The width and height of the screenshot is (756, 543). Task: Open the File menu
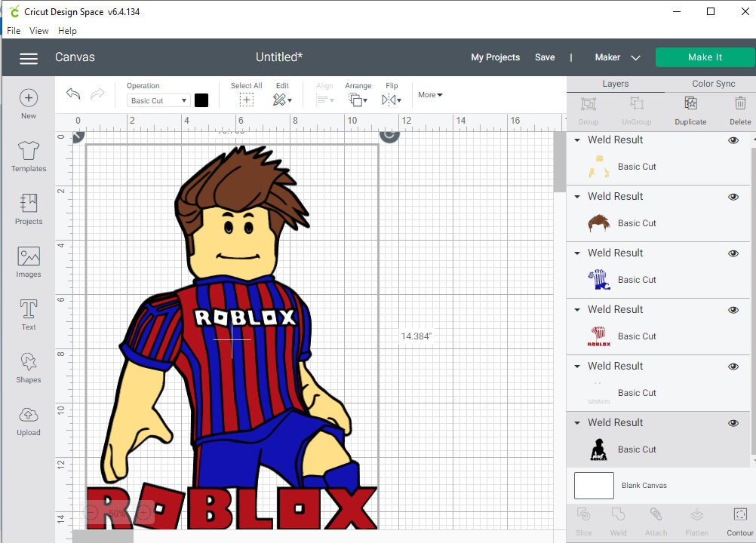coord(14,31)
